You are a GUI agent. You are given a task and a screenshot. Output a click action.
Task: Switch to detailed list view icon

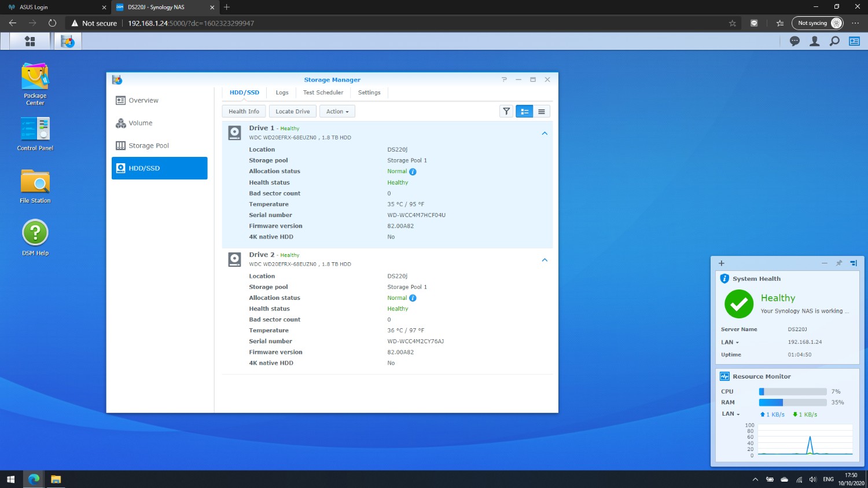coord(524,111)
